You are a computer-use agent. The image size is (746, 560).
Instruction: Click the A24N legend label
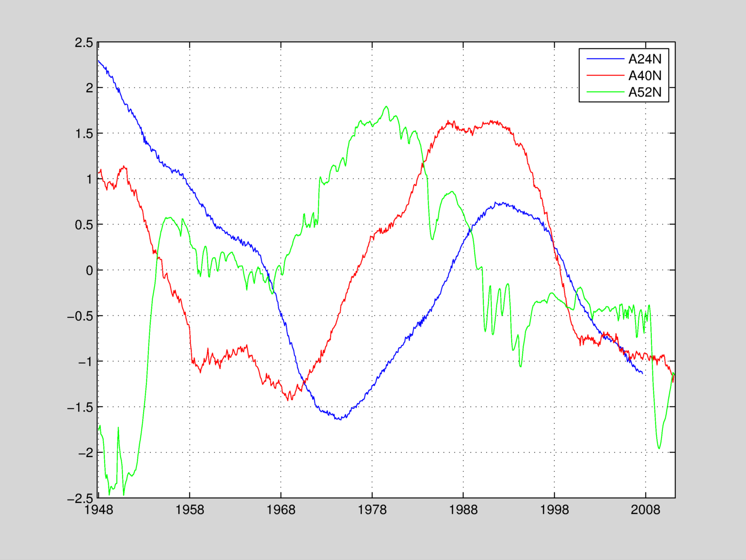click(645, 59)
